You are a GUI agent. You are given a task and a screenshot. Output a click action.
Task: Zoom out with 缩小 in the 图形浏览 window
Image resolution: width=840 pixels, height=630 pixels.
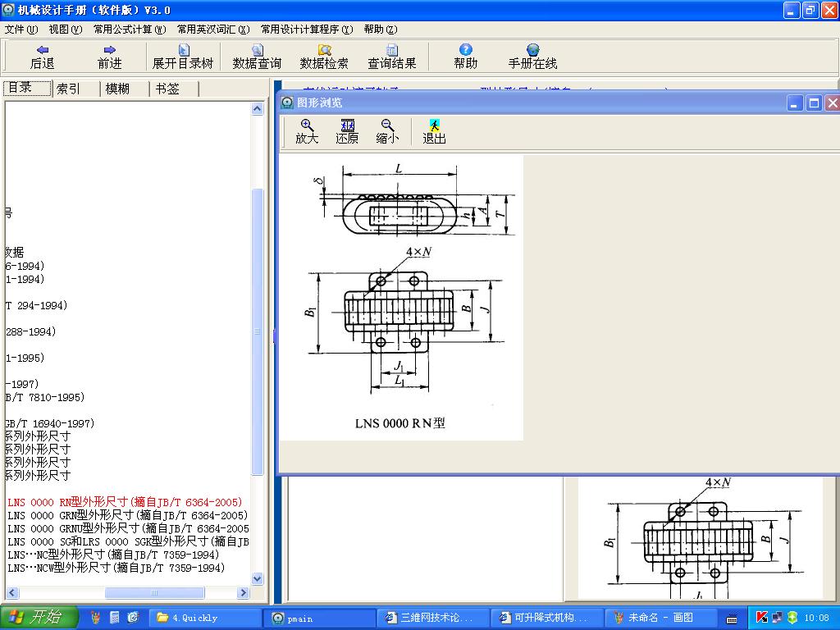[387, 131]
